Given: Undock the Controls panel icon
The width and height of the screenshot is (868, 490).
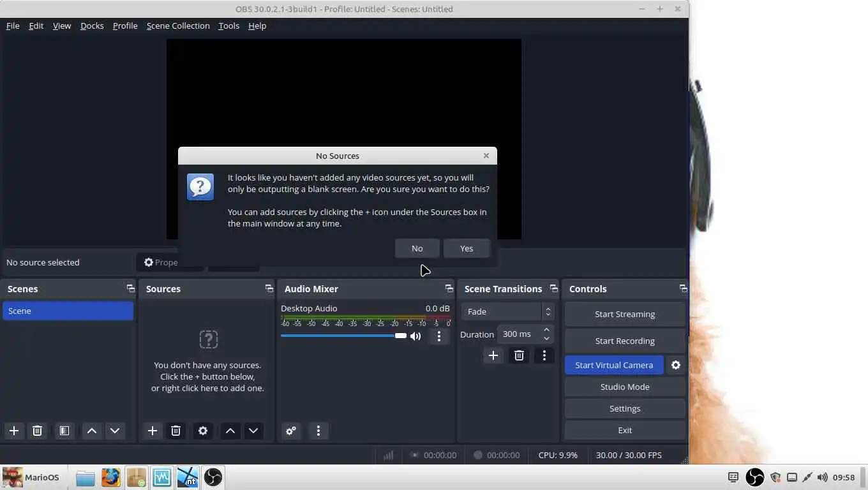Looking at the screenshot, I should (683, 288).
